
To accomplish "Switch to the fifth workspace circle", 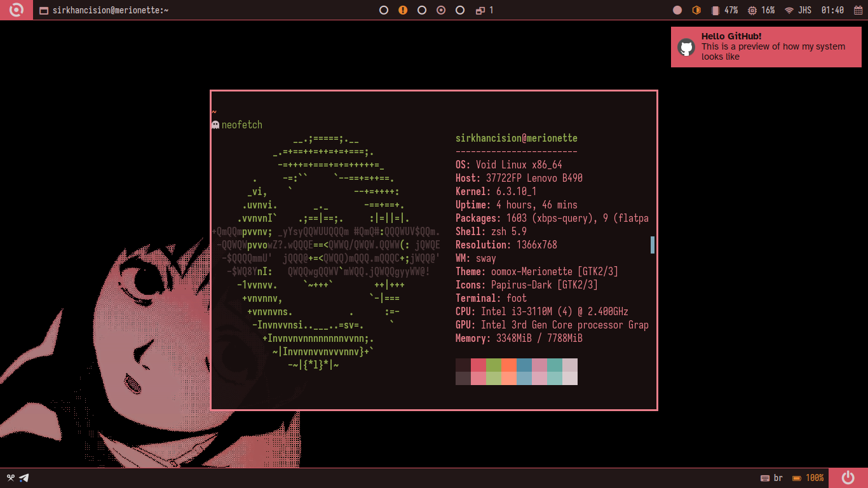I will 460,10.
